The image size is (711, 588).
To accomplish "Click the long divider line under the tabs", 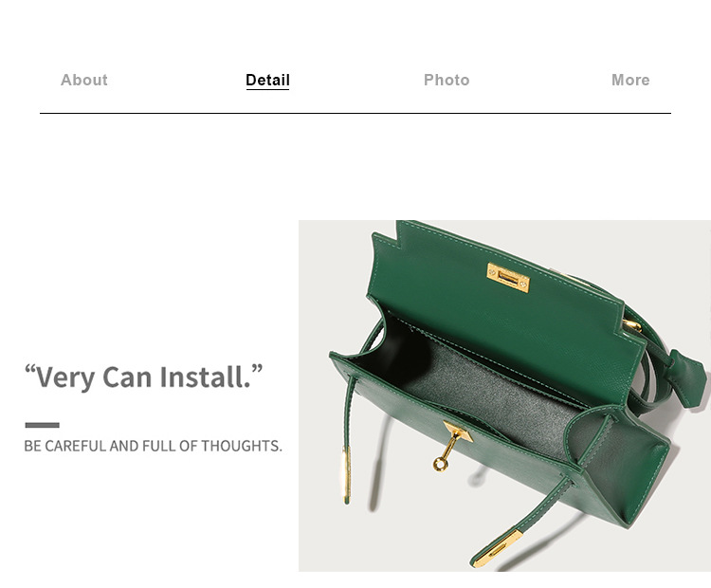I will (x=355, y=113).
